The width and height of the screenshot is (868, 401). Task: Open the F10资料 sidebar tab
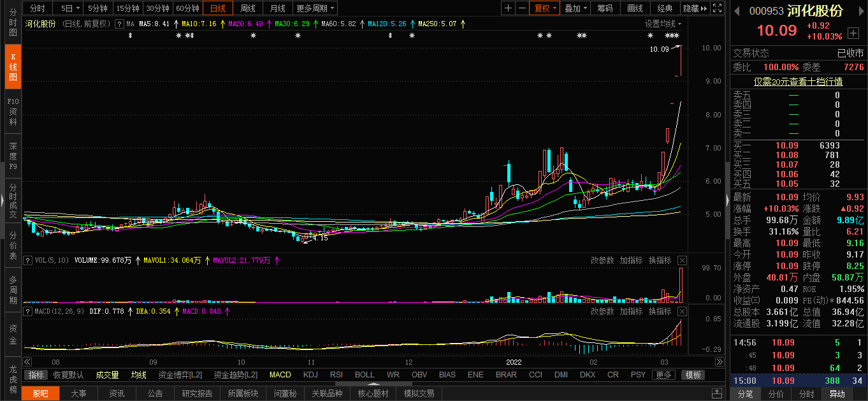[x=13, y=112]
